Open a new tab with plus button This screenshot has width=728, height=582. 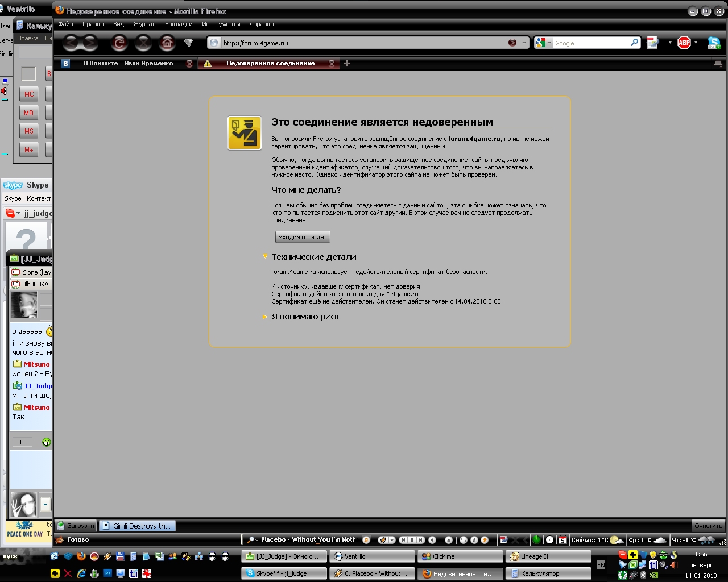(347, 63)
